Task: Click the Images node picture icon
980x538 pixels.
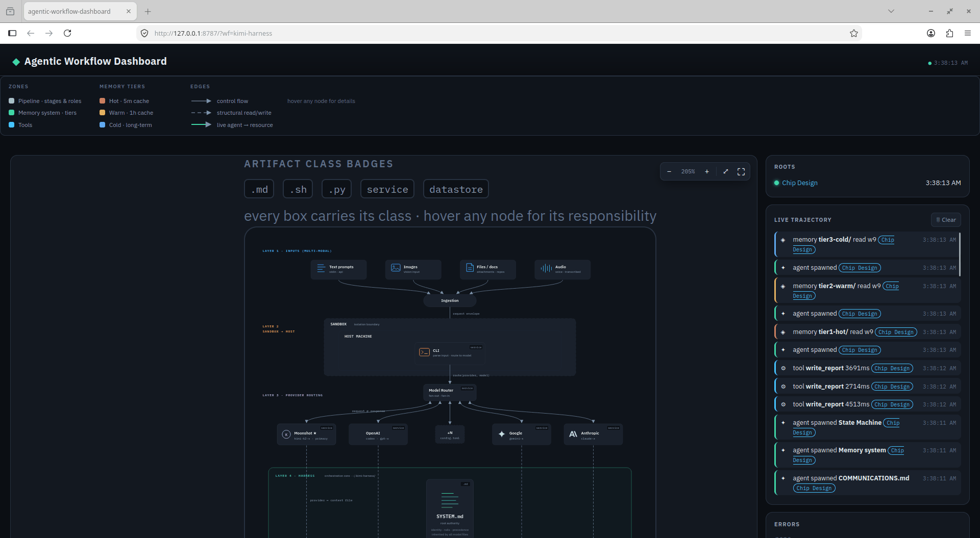Action: pos(396,268)
